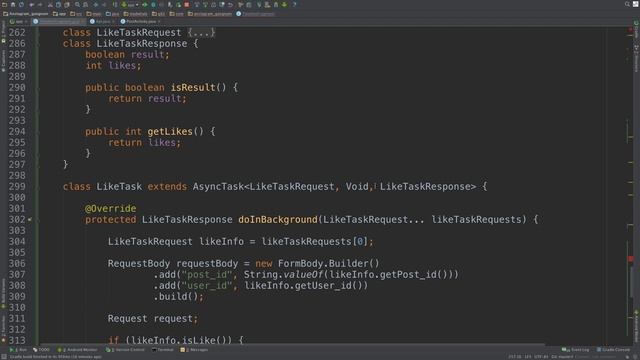Click the red error stripe marker in scrollbar
Viewport: 640px width, 360px height.
631,259
